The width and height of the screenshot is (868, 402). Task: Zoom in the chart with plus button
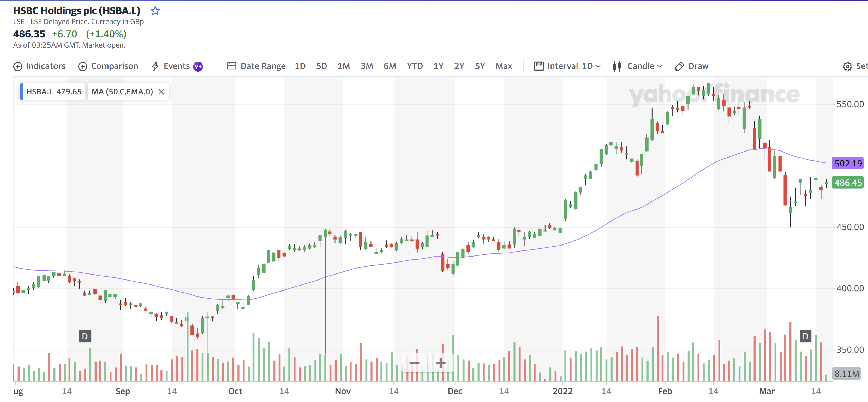440,363
